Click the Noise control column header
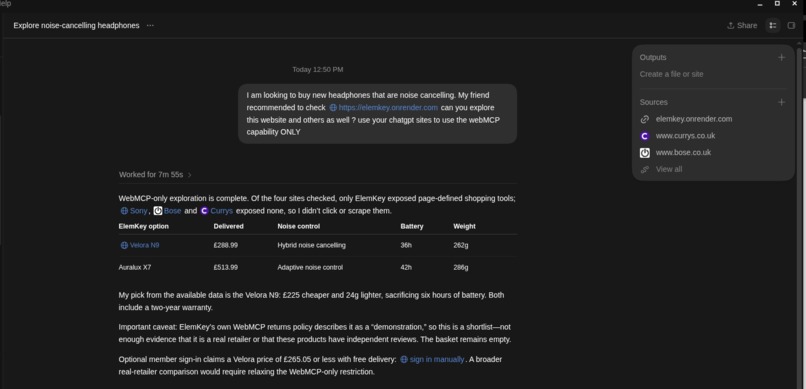The image size is (806, 389). click(299, 226)
